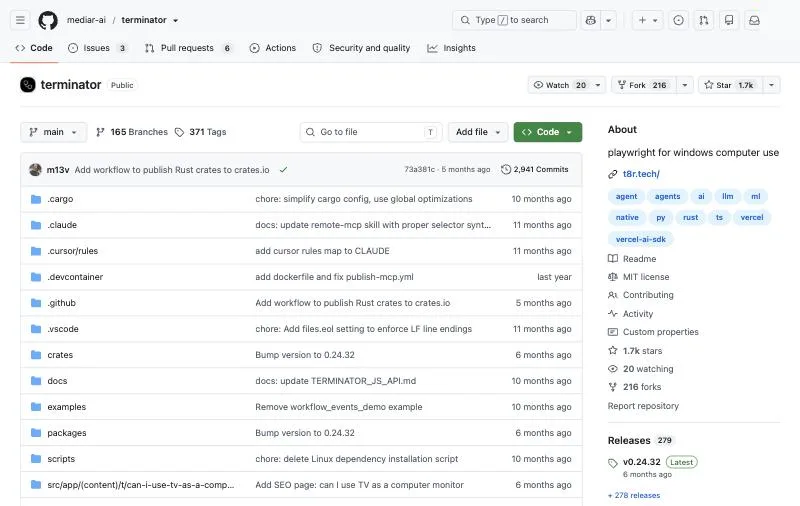Switch to the Insights tab
800x506 pixels.
[x=452, y=48]
